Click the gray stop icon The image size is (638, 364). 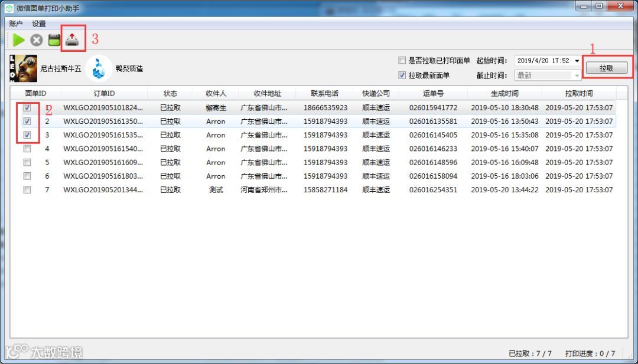pos(37,40)
